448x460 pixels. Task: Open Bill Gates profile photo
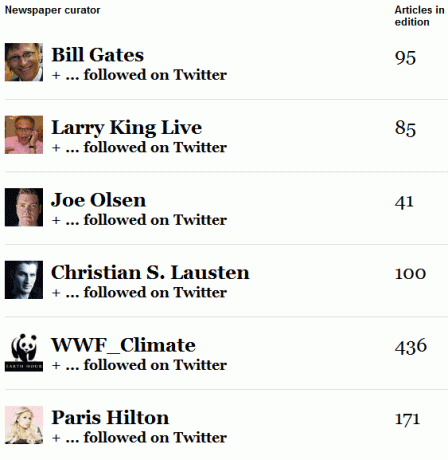(x=24, y=62)
